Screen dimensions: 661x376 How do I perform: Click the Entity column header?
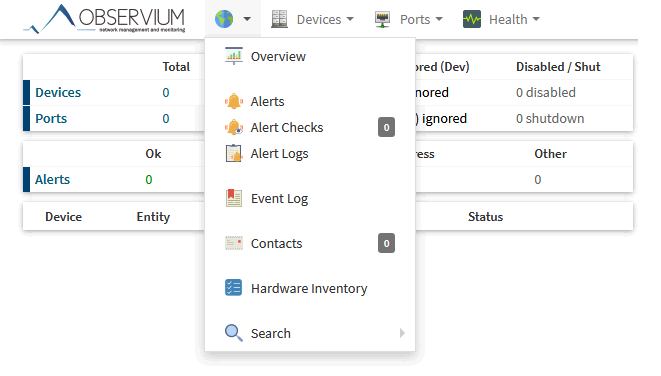pyautogui.click(x=153, y=217)
